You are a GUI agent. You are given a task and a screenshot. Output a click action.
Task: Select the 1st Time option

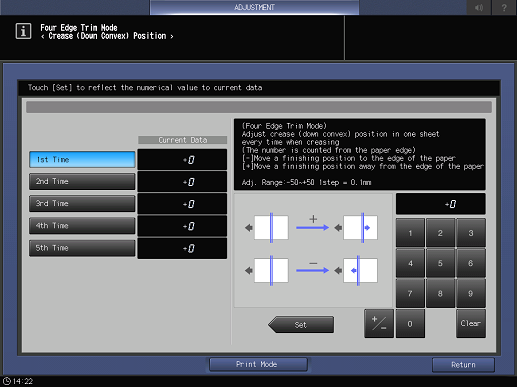82,160
